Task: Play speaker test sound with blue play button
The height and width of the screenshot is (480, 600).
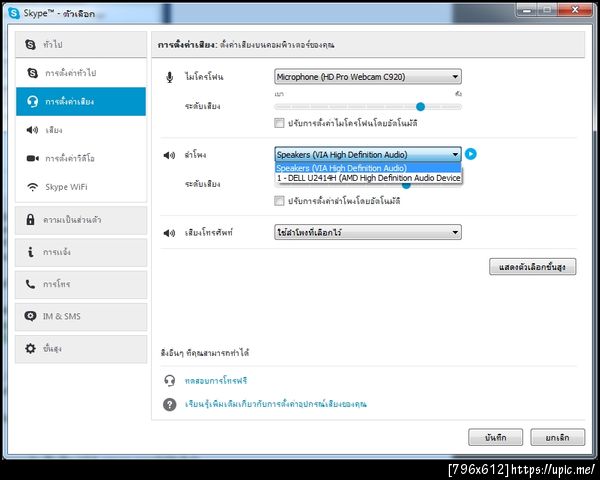Action: coord(471,154)
